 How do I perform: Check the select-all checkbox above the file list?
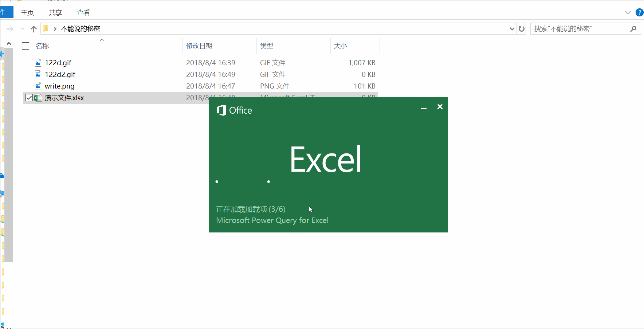[25, 46]
